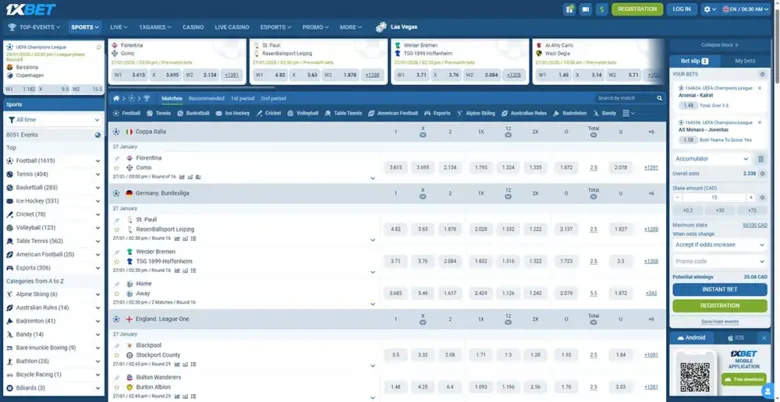The image size is (780, 402).
Task: Click the search magnifier in match search
Action: click(660, 99)
